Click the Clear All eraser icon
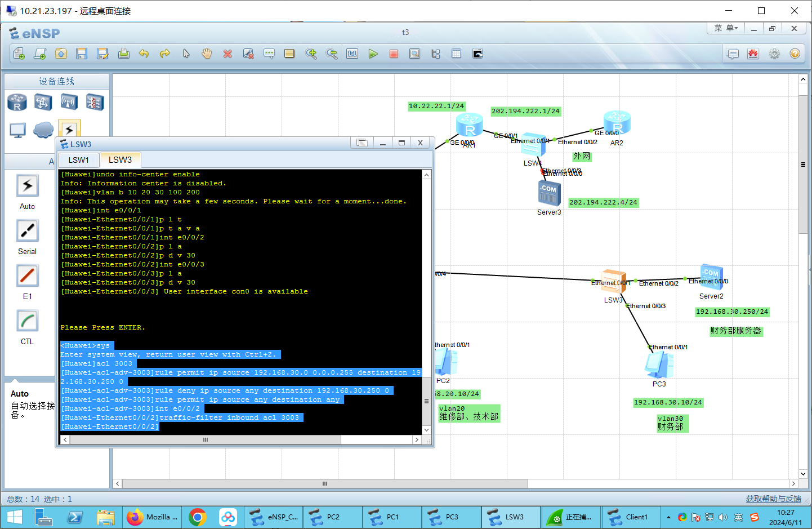 248,54
